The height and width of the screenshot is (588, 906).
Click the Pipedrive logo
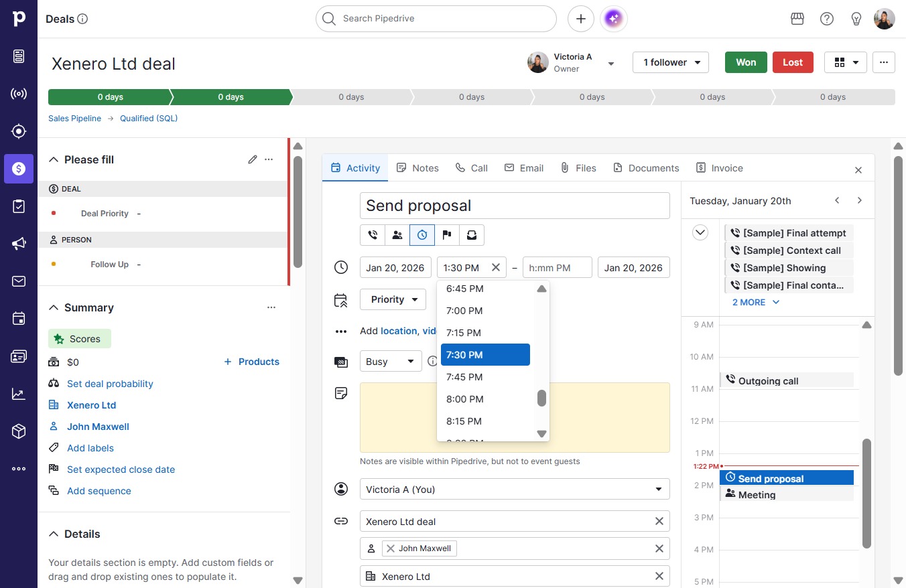19,19
